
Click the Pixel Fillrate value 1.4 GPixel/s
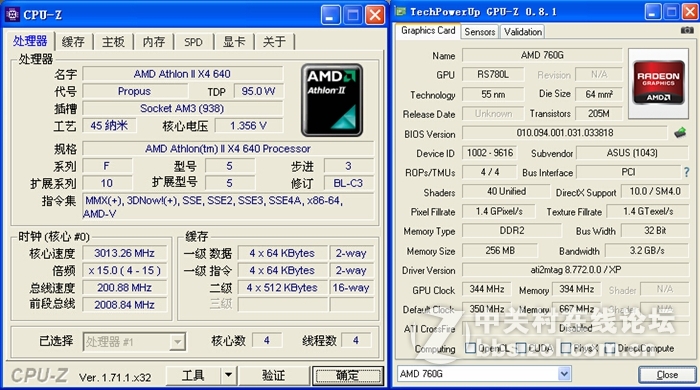(x=498, y=211)
